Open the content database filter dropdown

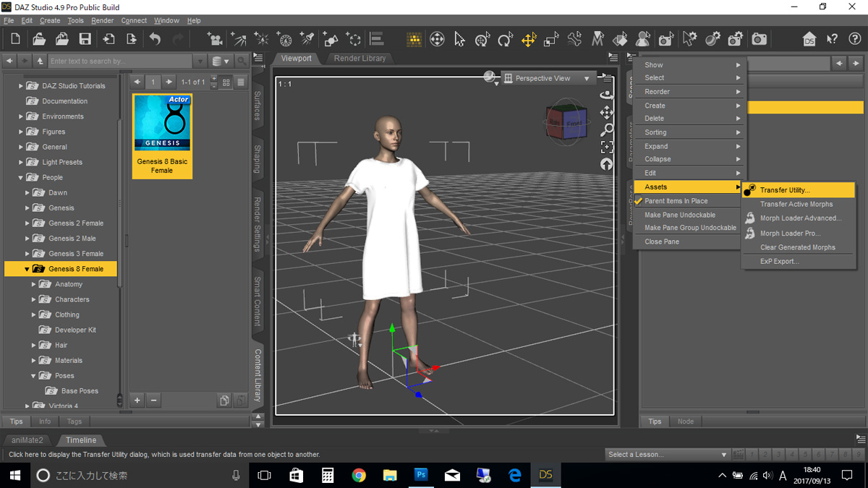click(221, 61)
